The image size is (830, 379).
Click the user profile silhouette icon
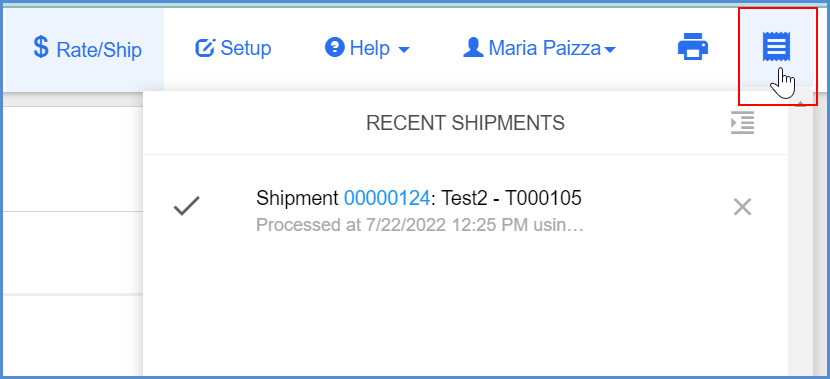click(x=473, y=48)
